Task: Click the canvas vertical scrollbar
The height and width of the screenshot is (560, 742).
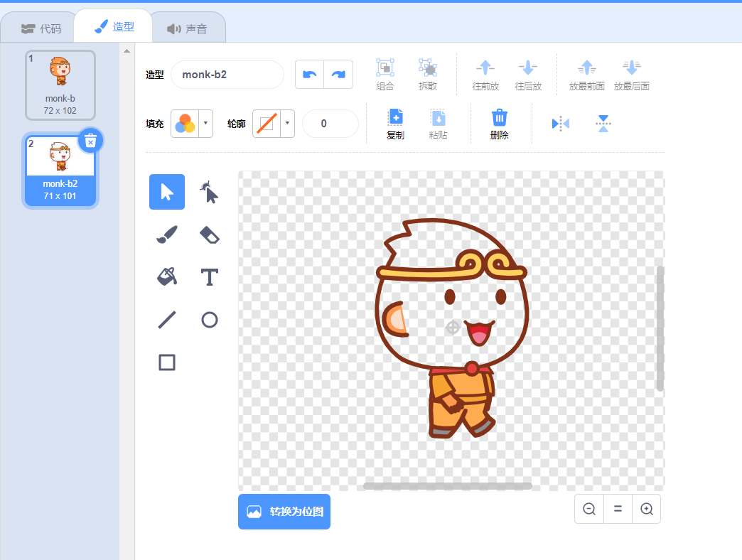Action: tap(660, 328)
